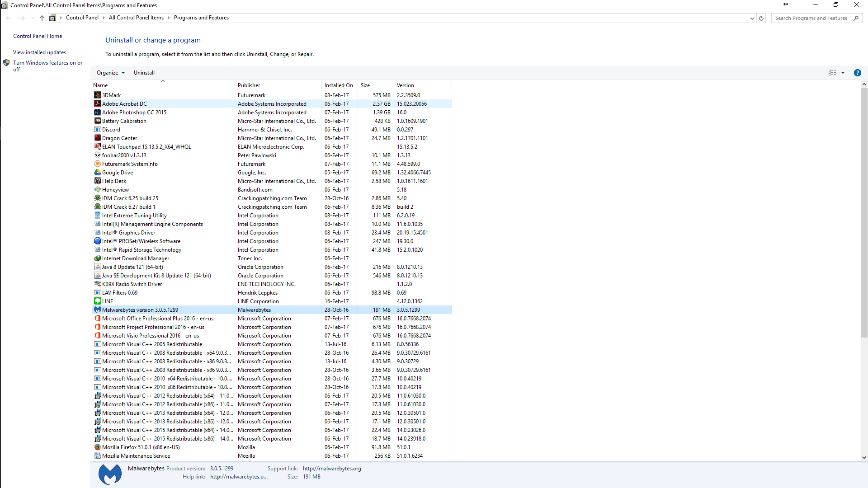868x488 pixels.
Task: Click the scrollbar up arrow
Action: [864, 84]
